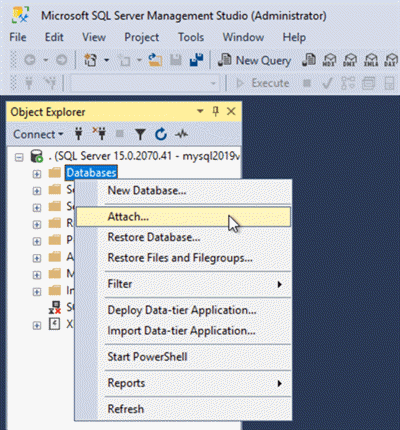400x430 pixels.
Task: Select the Databases tree node
Action: click(x=91, y=173)
